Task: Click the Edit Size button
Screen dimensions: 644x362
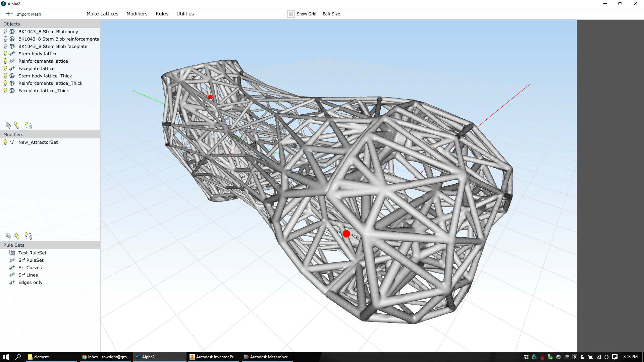Action: [x=331, y=14]
